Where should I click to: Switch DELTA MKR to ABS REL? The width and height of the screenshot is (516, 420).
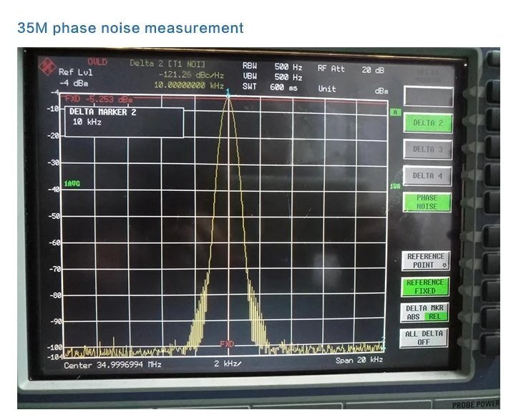[426, 313]
